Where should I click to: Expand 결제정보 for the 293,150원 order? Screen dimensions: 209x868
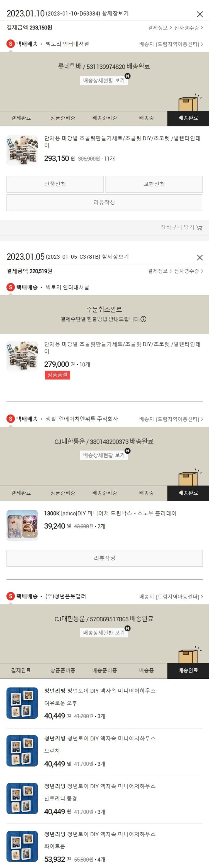[160, 28]
